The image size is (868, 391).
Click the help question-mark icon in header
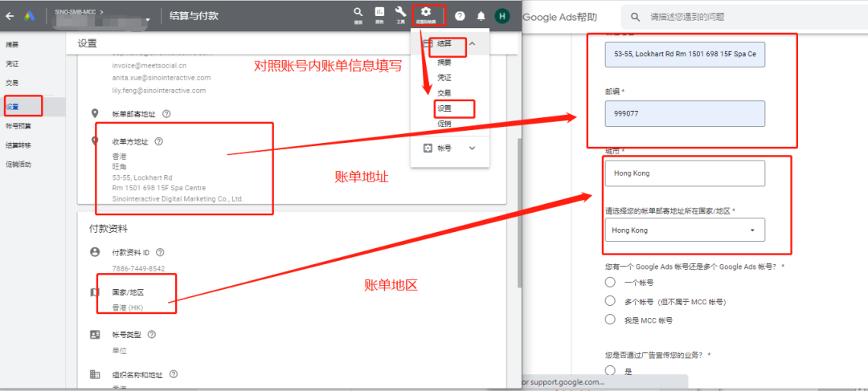(460, 16)
